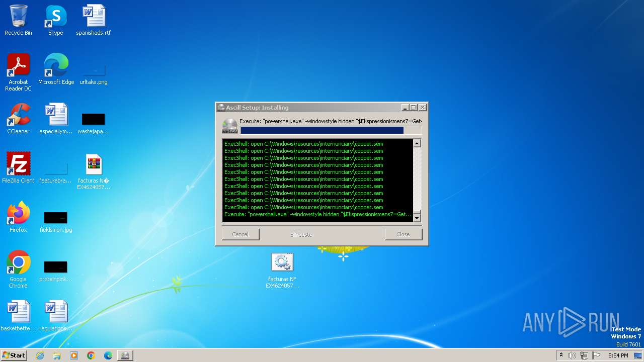
Task: Open Windows Media Player taskbar icon
Action: [x=74, y=355]
